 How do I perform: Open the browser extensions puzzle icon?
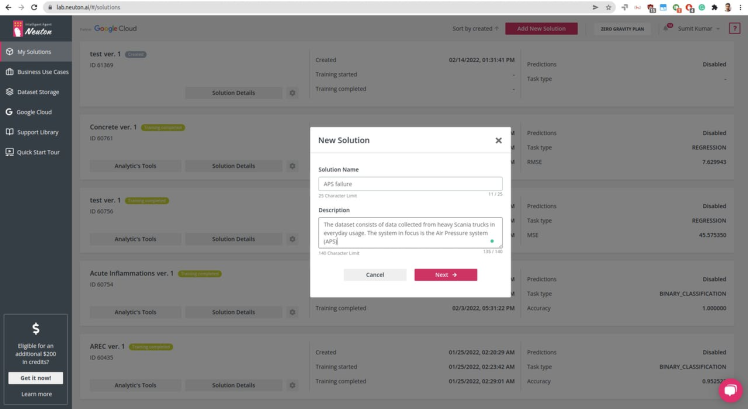(x=714, y=7)
